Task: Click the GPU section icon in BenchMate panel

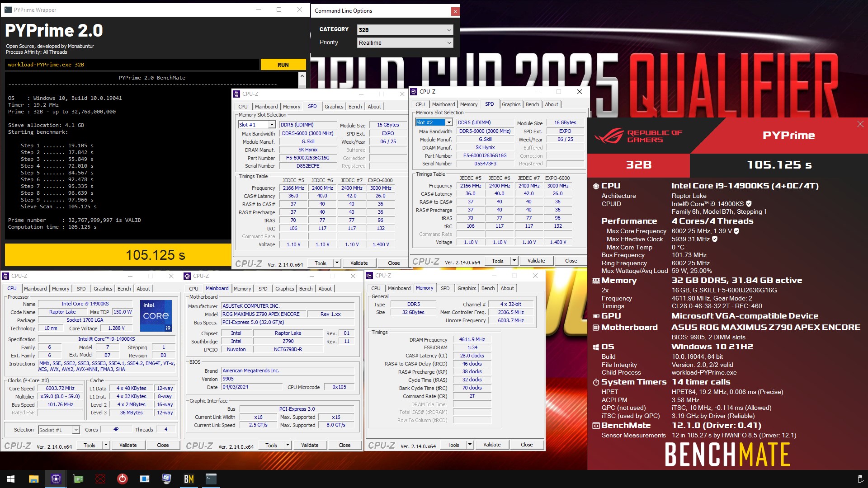Action: click(x=596, y=316)
